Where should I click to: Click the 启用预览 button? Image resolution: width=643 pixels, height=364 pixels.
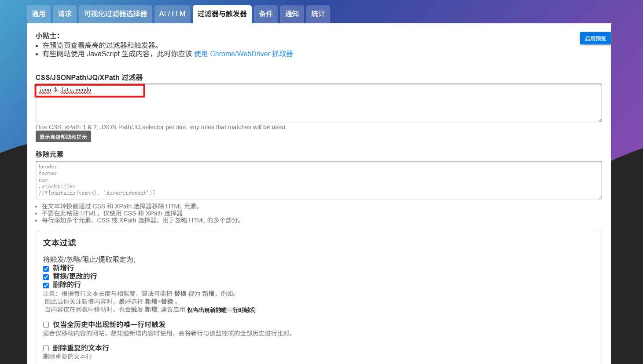595,39
